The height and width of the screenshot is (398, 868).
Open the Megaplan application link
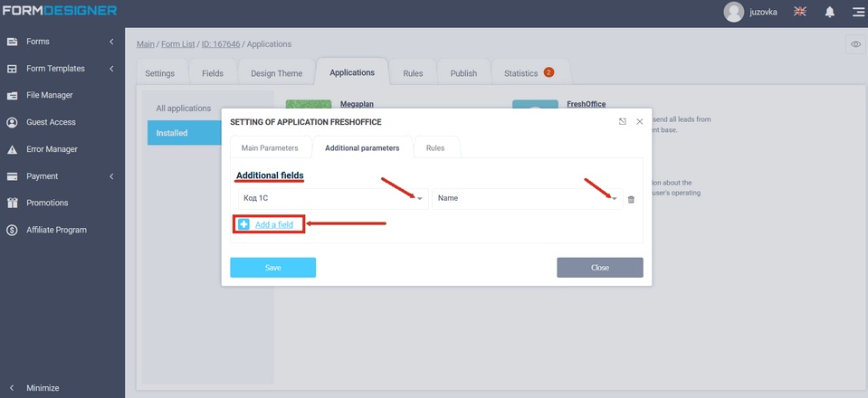357,104
